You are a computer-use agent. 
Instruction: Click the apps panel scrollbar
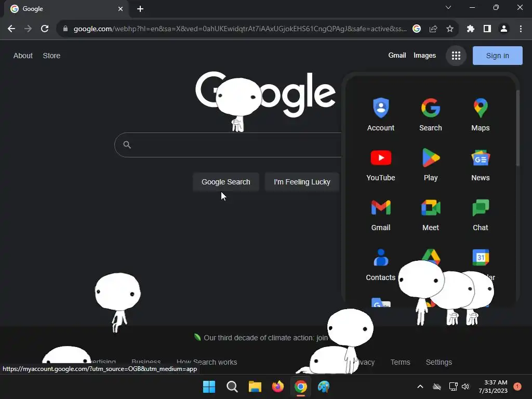coord(517,128)
